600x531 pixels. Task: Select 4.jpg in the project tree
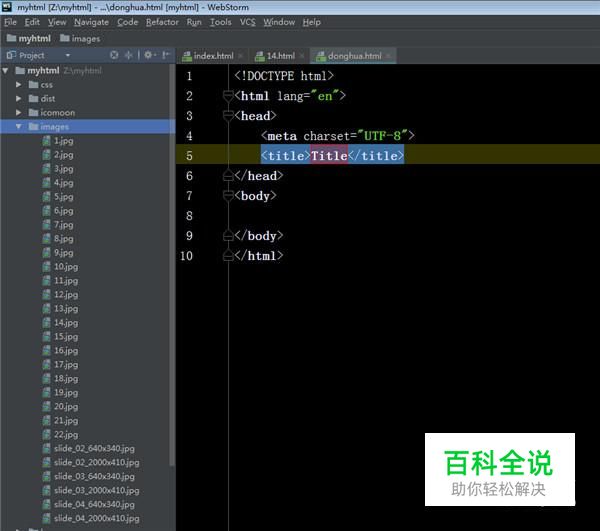tap(63, 183)
